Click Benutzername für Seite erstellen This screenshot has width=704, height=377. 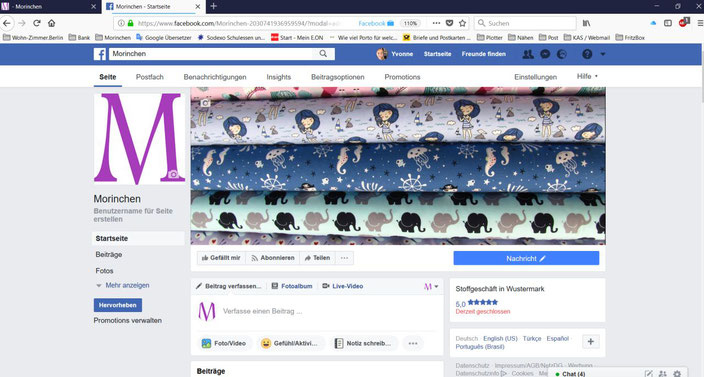pos(133,215)
